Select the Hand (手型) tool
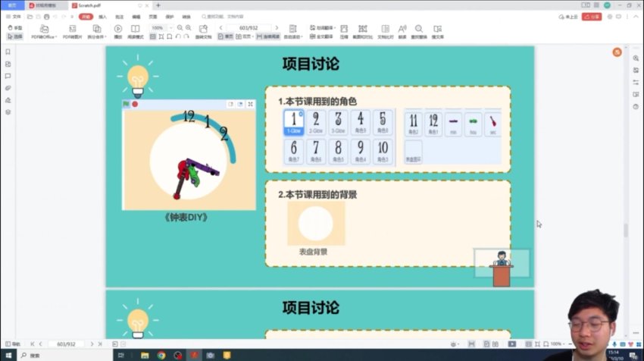The image size is (644, 361). coord(14,27)
